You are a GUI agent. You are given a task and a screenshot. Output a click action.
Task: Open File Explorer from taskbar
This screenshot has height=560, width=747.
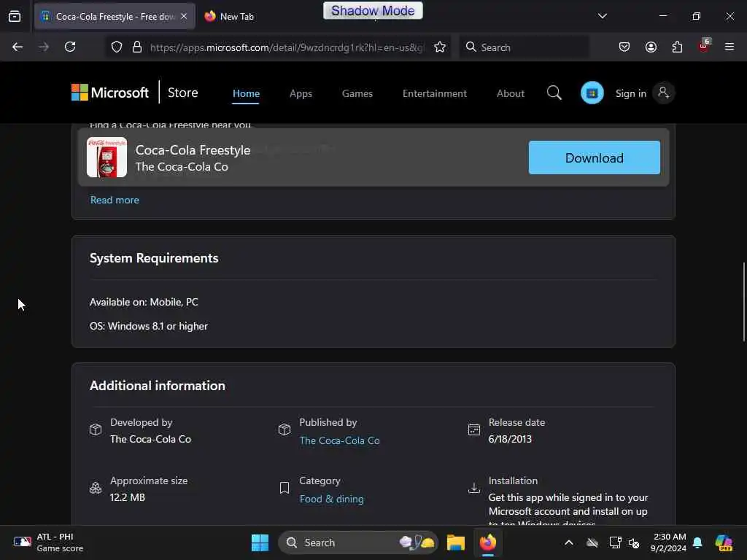point(455,542)
